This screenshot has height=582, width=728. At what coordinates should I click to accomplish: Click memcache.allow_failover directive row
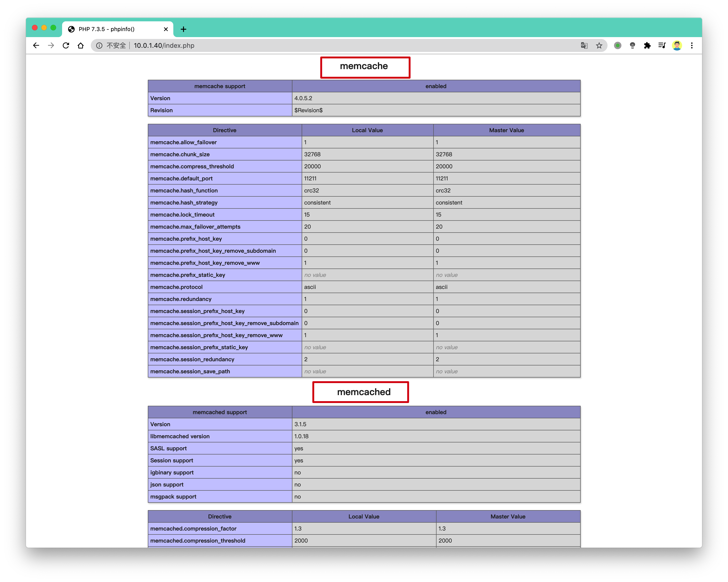tap(364, 142)
